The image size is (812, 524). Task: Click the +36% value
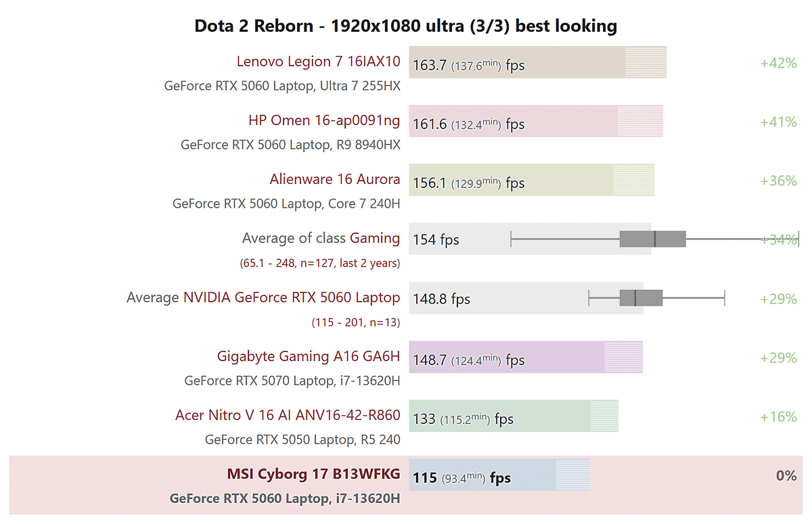click(x=778, y=181)
